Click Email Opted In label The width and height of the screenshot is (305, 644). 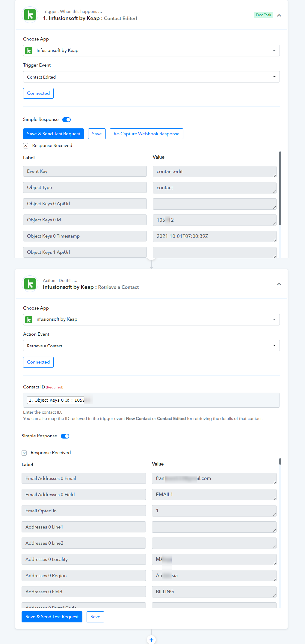pyautogui.click(x=84, y=511)
